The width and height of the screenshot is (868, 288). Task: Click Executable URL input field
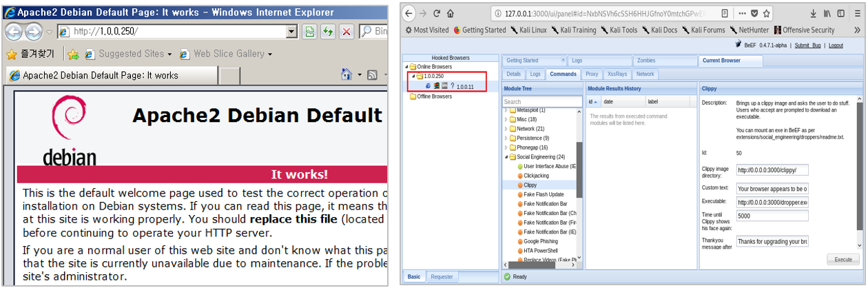(x=772, y=202)
